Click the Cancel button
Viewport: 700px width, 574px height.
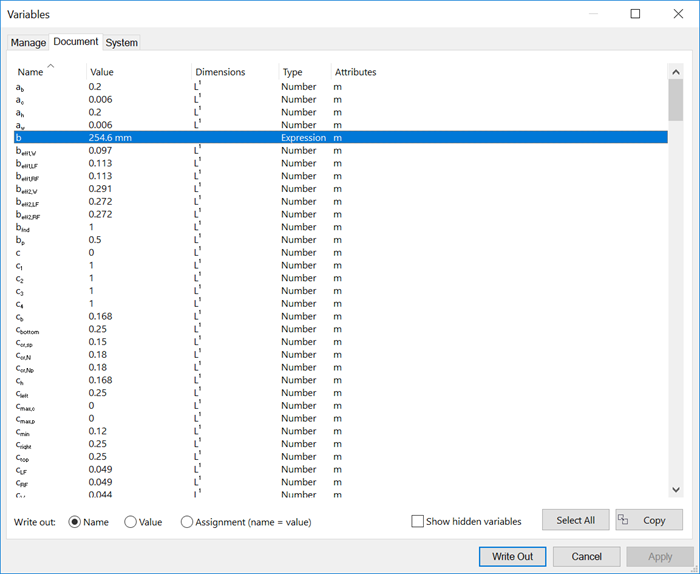coord(587,557)
